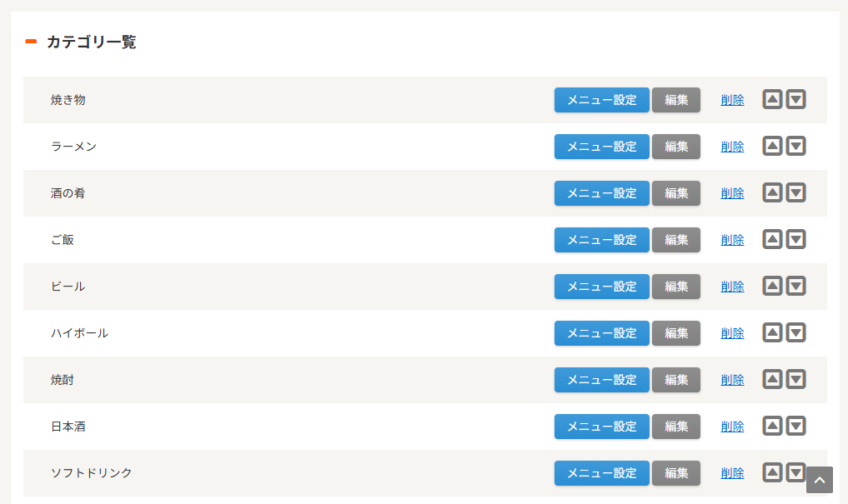Move ご飯 category up with arrow icon
Image resolution: width=848 pixels, height=504 pixels.
click(772, 239)
